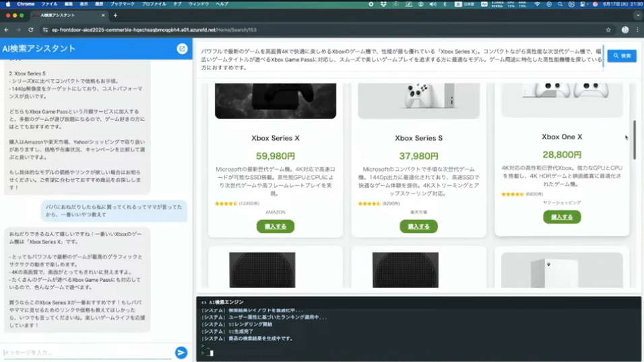Bookmark this page with the star
This screenshot has height=362, width=644.
608,30
